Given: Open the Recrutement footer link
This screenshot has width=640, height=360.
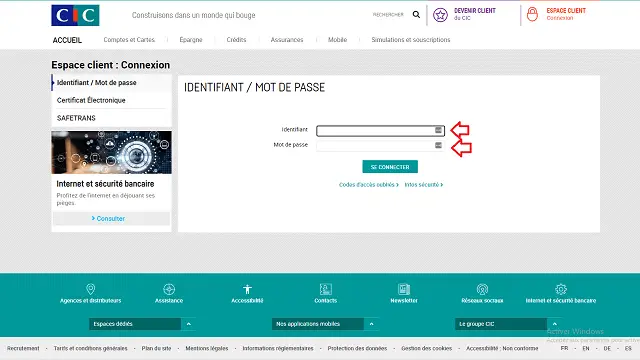Looking at the screenshot, I should click(x=23, y=348).
